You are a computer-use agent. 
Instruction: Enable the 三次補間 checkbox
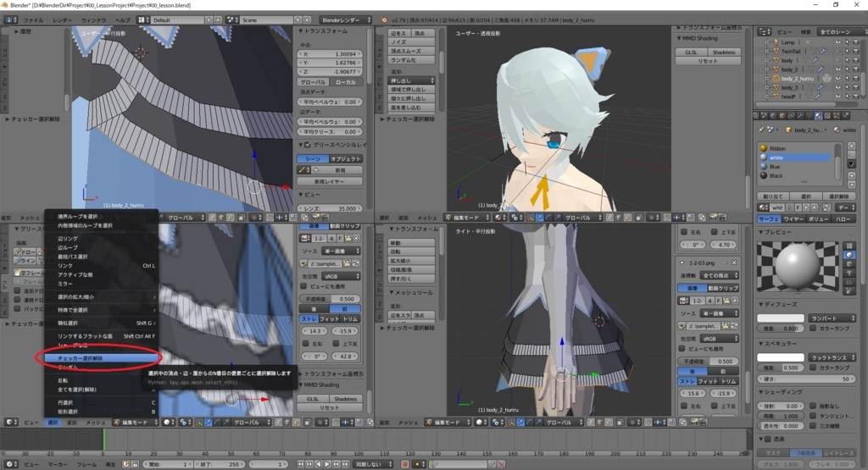(x=813, y=426)
